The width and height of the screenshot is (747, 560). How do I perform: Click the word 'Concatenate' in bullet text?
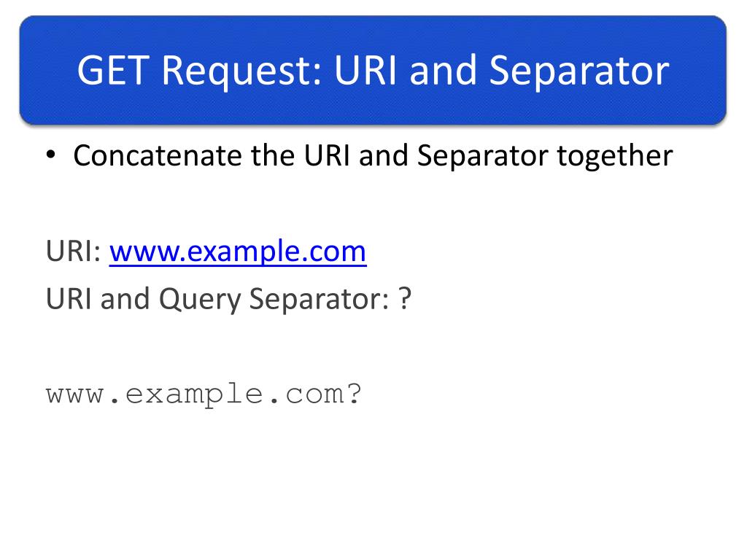(158, 155)
